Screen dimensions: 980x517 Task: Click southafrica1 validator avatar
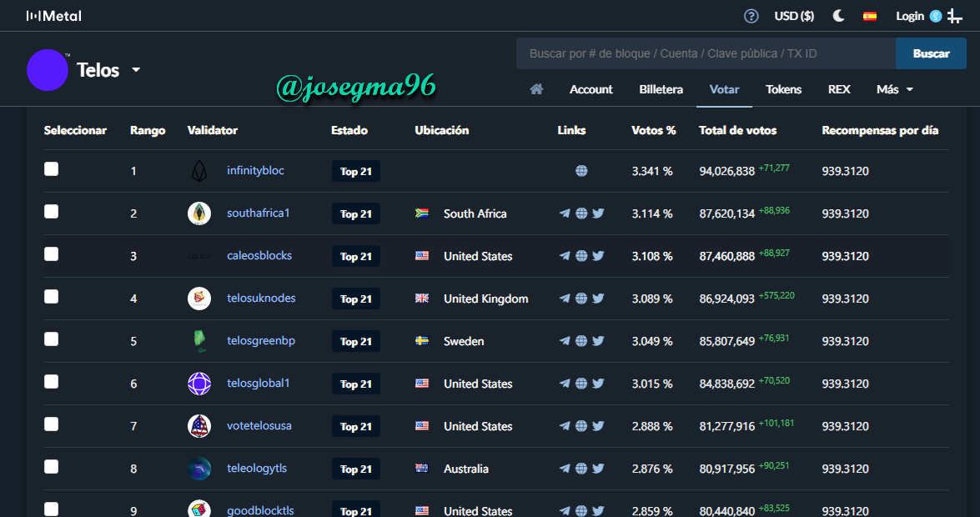click(x=199, y=213)
